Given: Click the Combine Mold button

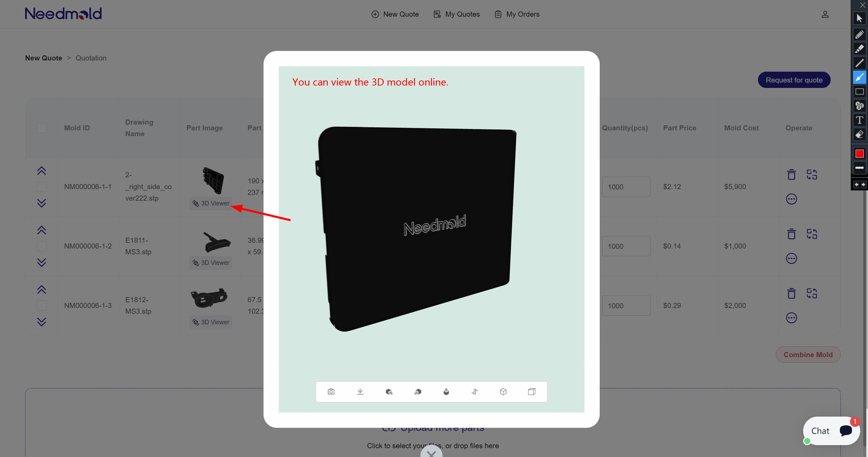Looking at the screenshot, I should 808,355.
